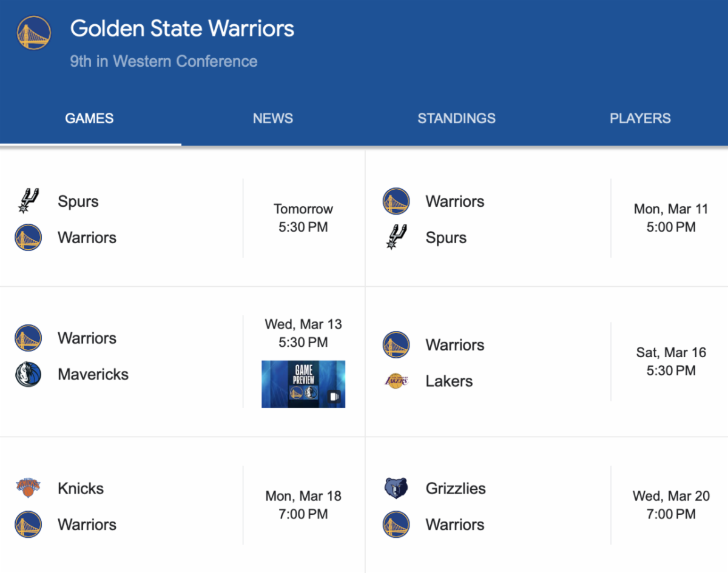Select the Games tab
The width and height of the screenshot is (728, 573).
click(89, 118)
